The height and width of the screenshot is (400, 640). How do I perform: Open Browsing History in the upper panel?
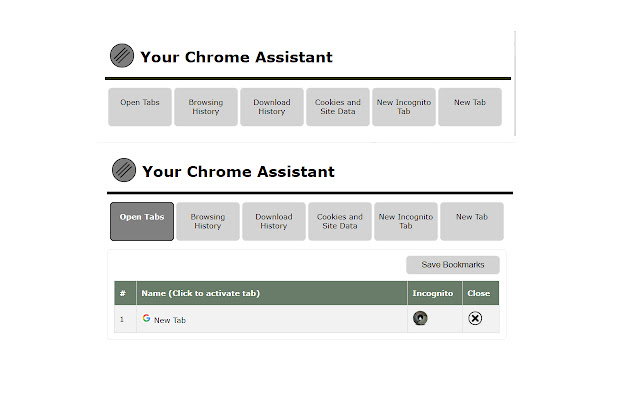pos(206,107)
